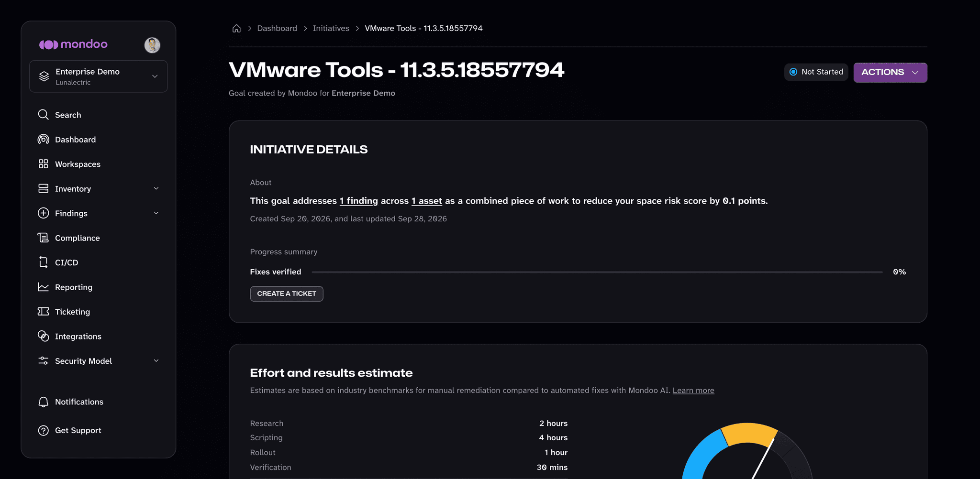980x479 pixels.
Task: Expand the Security Model chevron
Action: click(156, 361)
